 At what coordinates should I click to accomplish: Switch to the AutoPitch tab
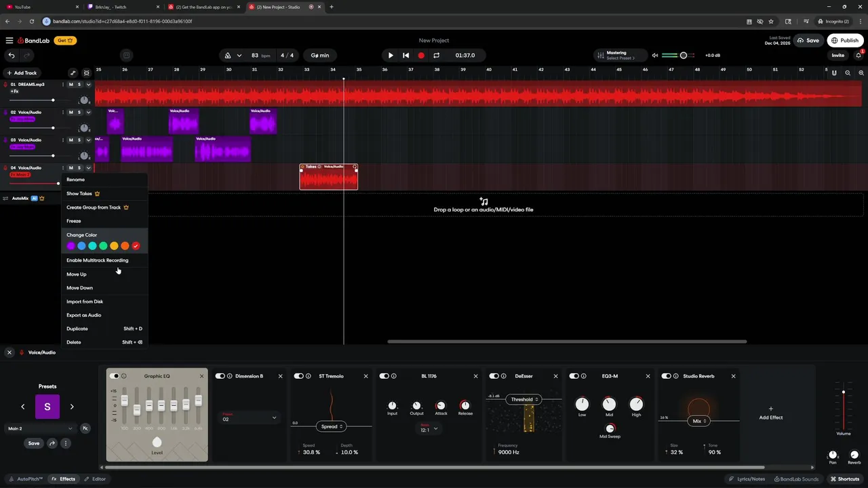point(26,479)
